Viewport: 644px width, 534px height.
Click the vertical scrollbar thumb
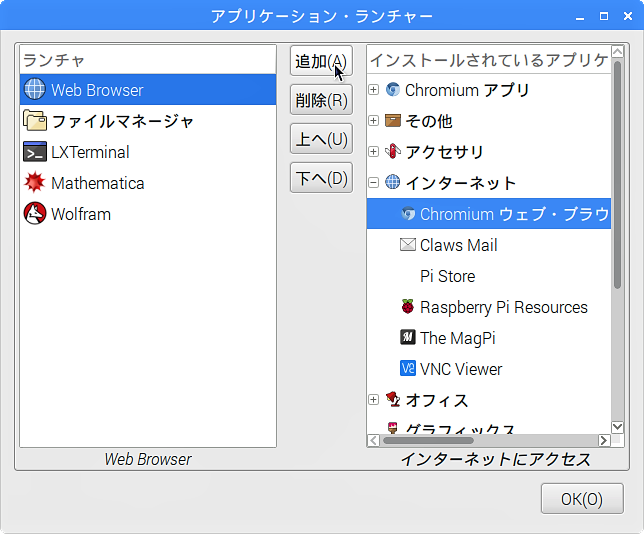tap(617, 175)
